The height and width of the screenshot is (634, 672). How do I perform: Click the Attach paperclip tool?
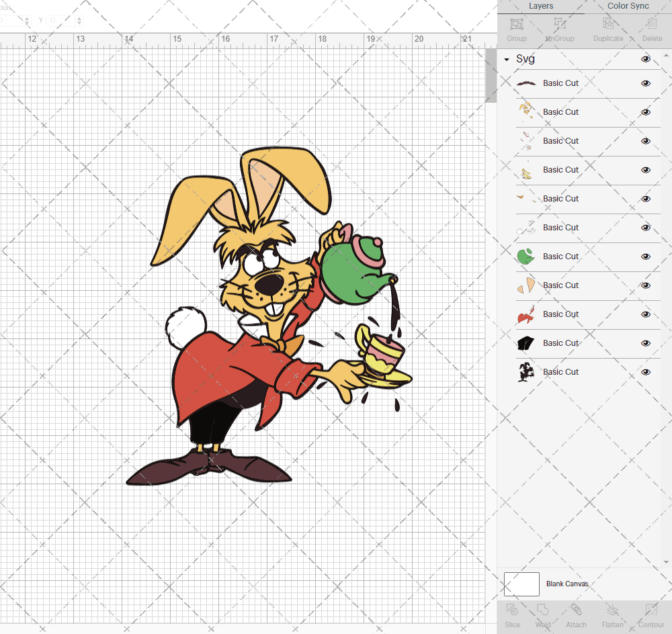[x=576, y=610]
